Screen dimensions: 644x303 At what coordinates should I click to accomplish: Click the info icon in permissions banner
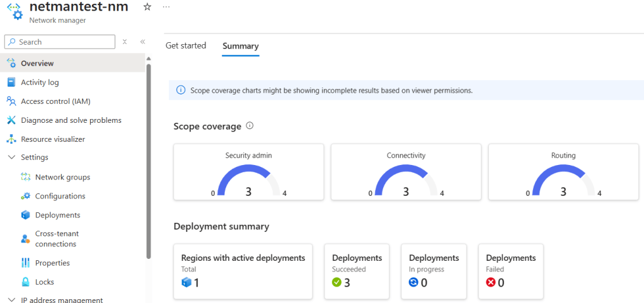[181, 90]
